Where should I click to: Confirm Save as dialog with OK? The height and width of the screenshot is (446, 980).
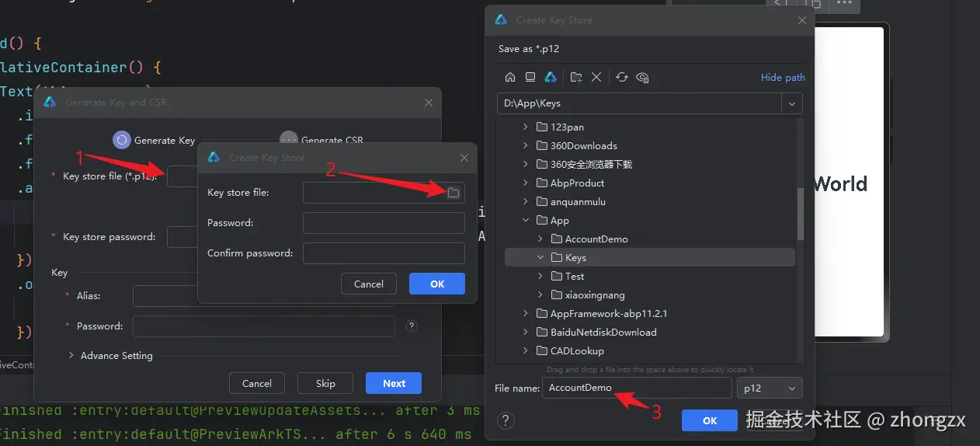click(x=710, y=420)
